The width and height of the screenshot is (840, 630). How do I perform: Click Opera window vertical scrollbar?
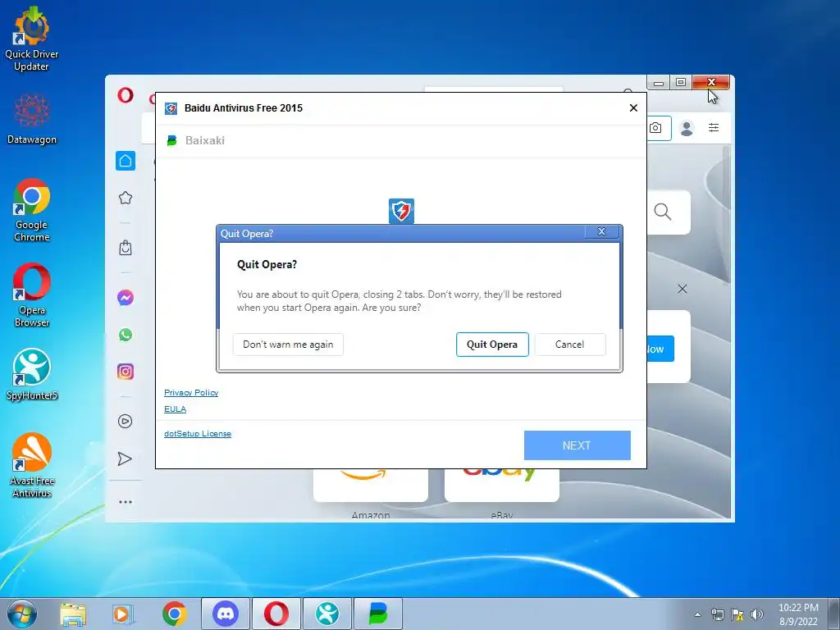[727, 214]
